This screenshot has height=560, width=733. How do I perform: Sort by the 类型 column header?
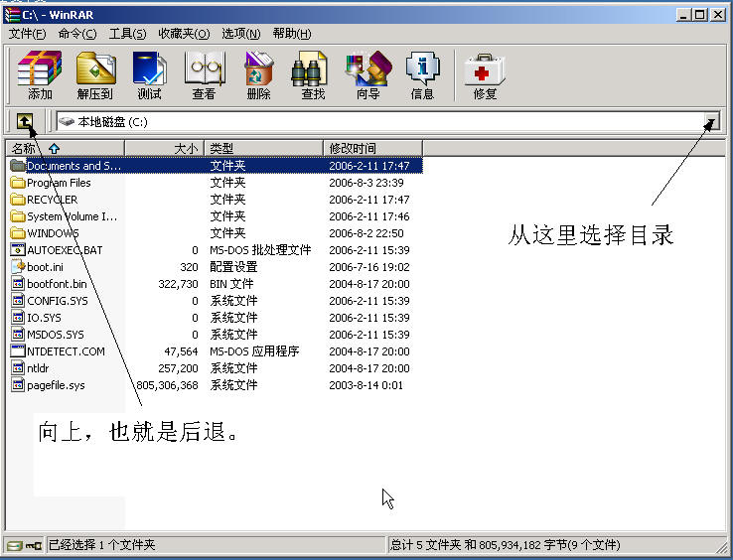point(264,149)
